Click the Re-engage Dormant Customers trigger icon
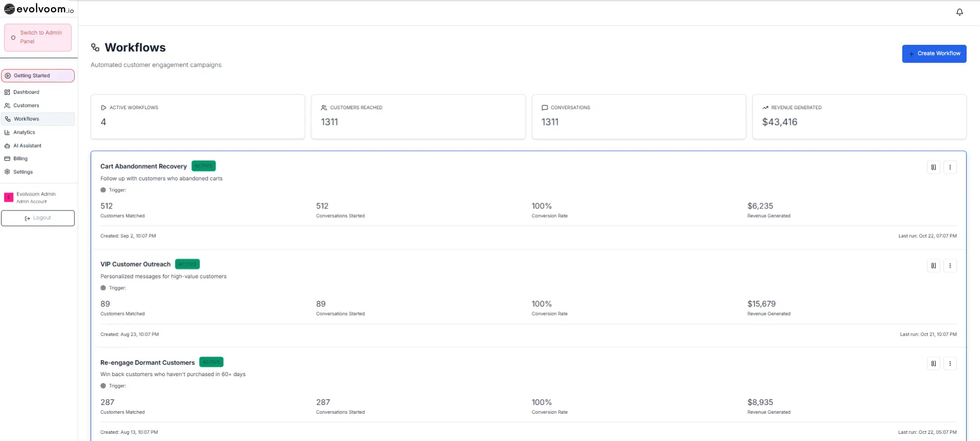Screen dimensions: 980x441 (103, 386)
